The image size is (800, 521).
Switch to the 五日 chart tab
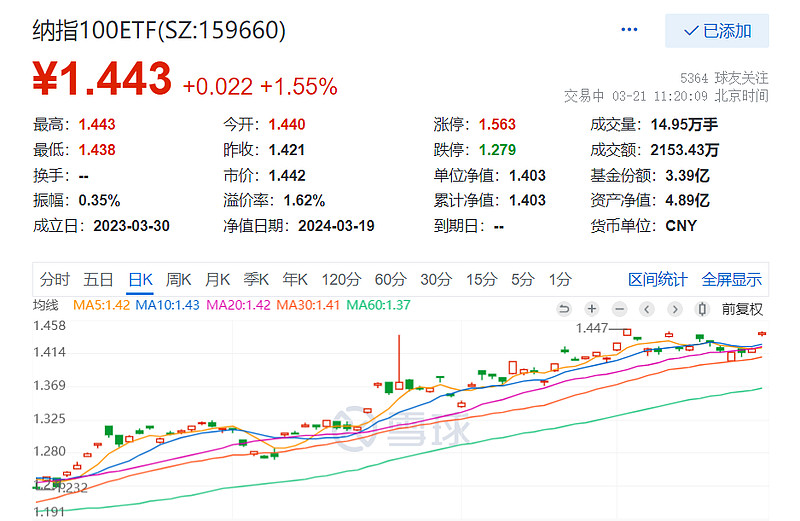point(98,280)
